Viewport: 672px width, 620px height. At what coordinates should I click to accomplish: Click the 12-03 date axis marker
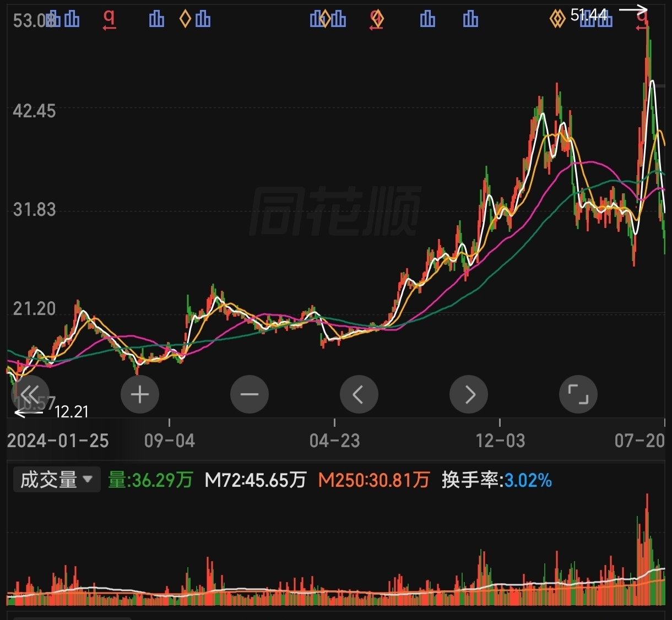tap(500, 440)
